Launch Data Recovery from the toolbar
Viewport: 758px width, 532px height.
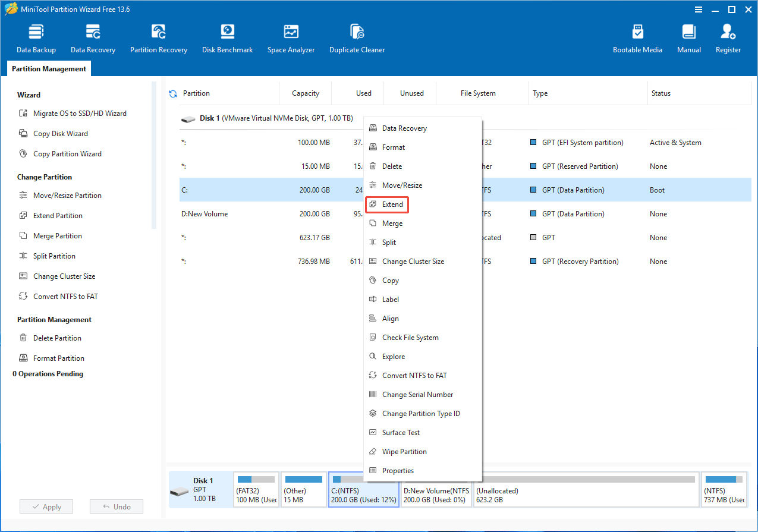[93, 39]
